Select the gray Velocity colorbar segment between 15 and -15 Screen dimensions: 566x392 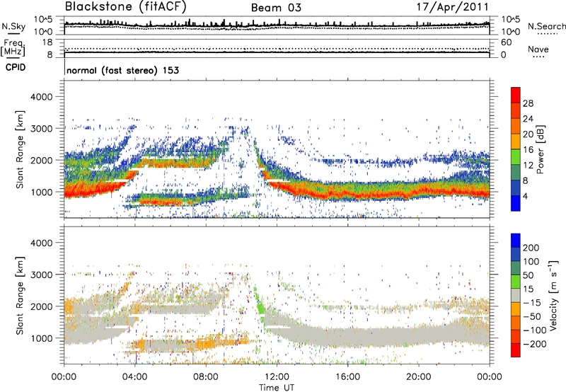(x=516, y=295)
